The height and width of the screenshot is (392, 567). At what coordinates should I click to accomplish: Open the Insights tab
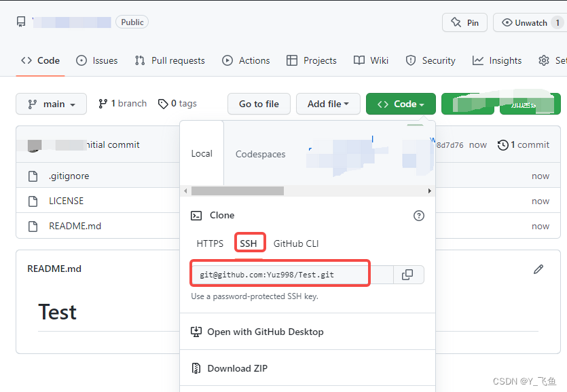click(497, 60)
